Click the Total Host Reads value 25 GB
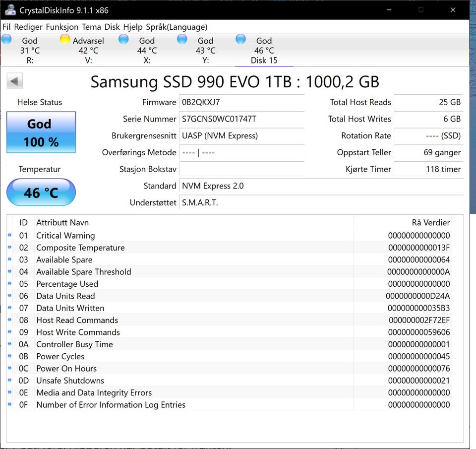Image resolution: width=476 pixels, height=449 pixels. [x=428, y=102]
